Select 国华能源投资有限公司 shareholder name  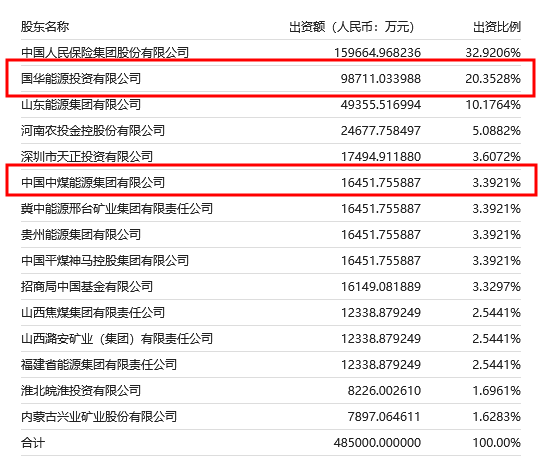(81, 79)
